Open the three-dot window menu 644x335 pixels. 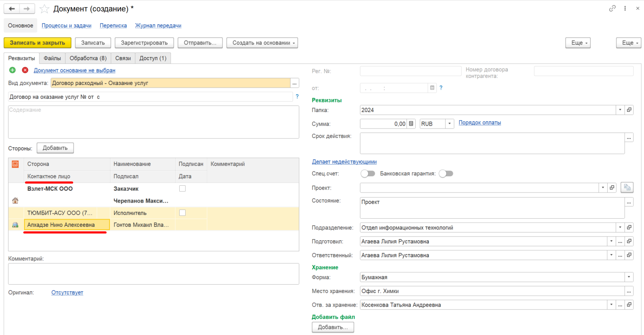click(x=625, y=8)
